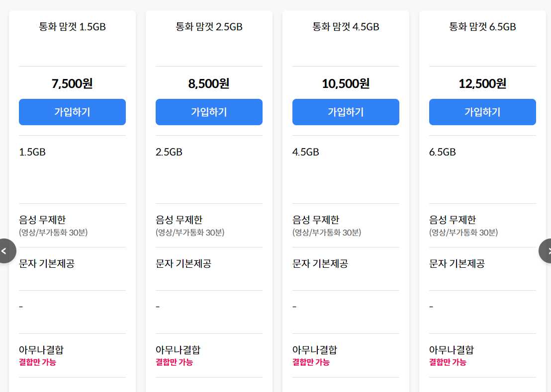Viewport: 551px width, 392px height.
Task: Click 가입하기 on the 통화 맘껏 2.5GB plan
Action: point(209,112)
